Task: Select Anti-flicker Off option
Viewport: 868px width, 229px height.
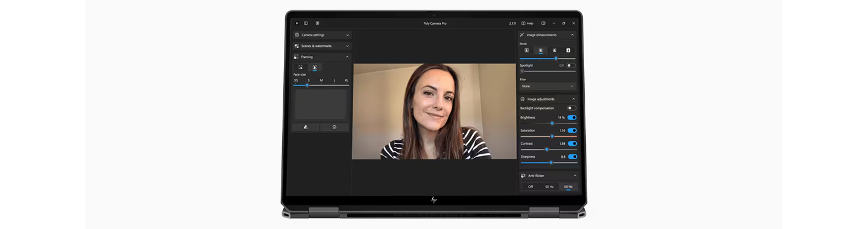Action: 530,187
